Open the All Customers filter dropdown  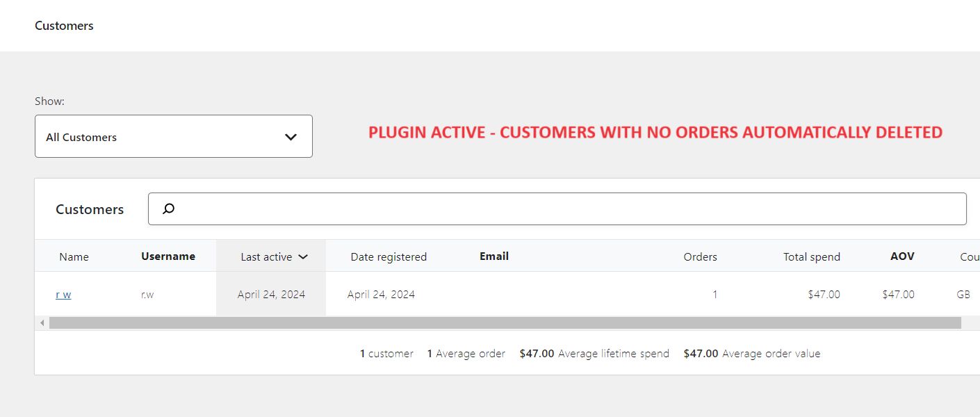click(x=173, y=136)
